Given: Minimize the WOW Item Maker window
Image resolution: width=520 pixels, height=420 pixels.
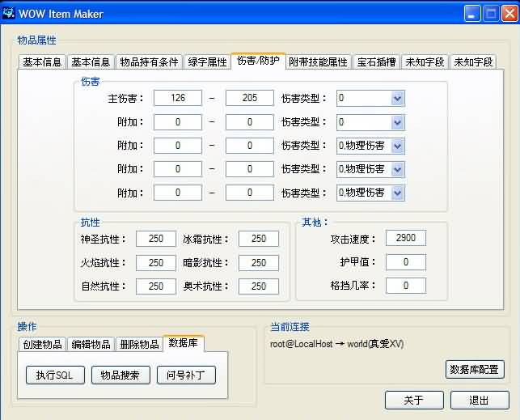Looking at the screenshot, I should (472, 14).
